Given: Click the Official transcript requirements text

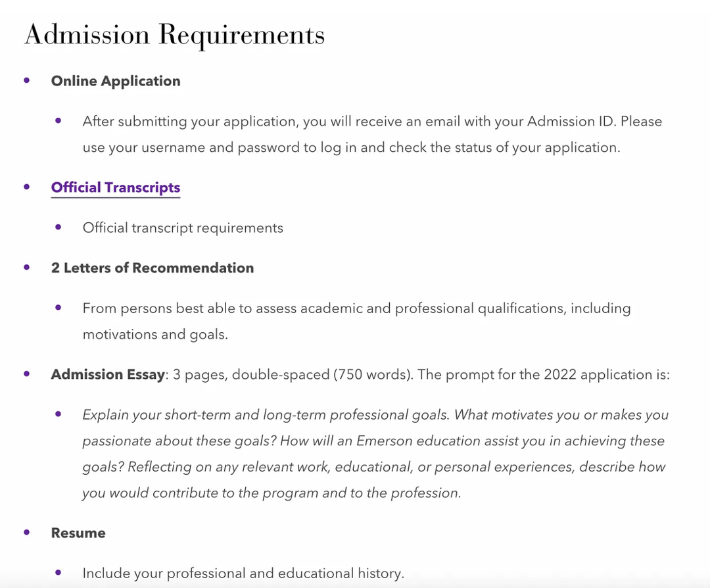Looking at the screenshot, I should pyautogui.click(x=183, y=228).
